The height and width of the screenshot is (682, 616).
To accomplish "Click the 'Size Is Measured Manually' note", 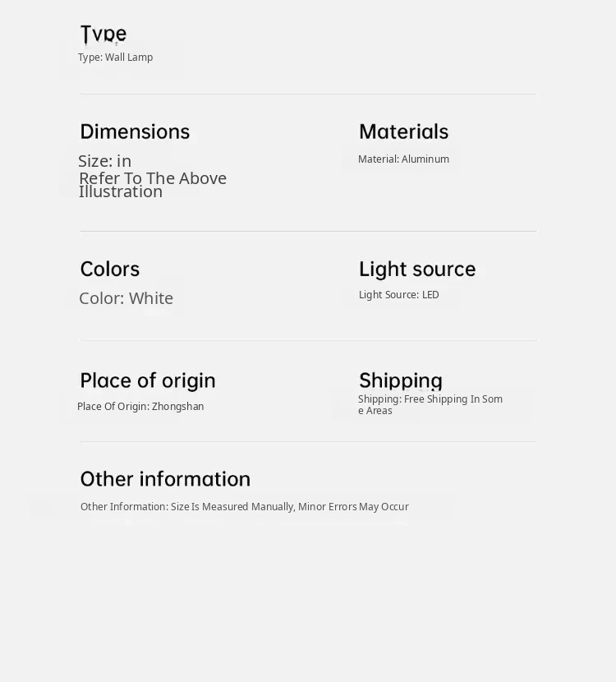I will pos(244,507).
